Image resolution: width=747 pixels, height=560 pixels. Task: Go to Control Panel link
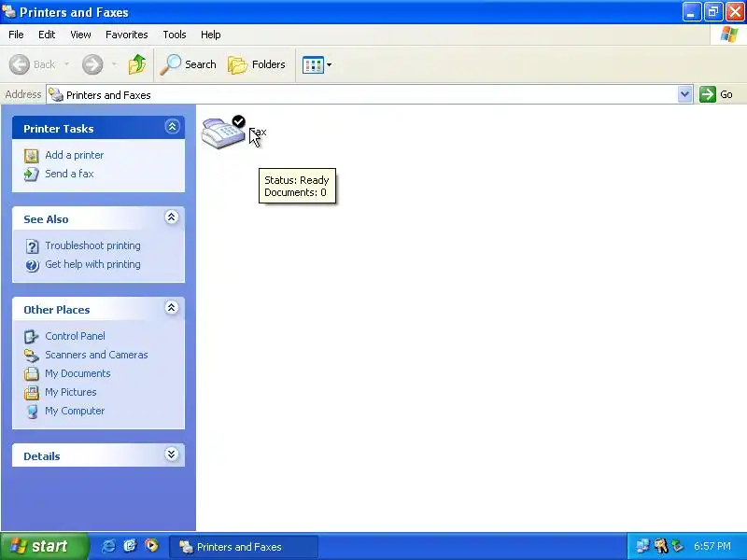(75, 336)
